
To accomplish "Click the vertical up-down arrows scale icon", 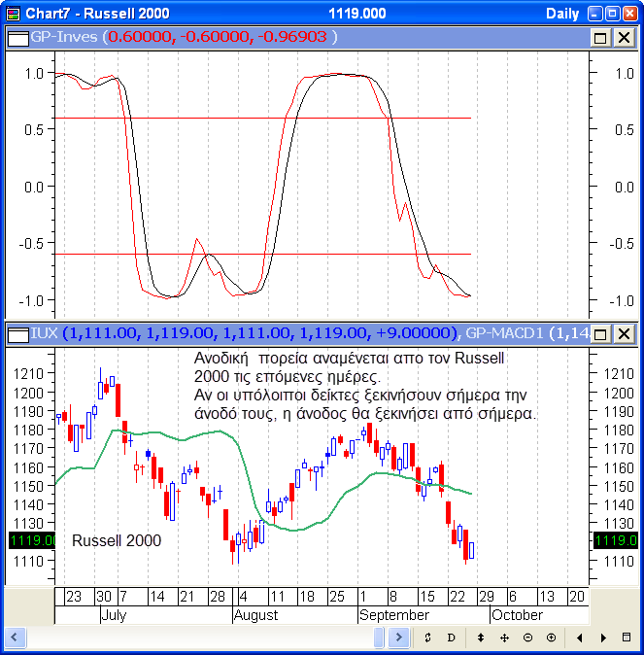I will pos(481,638).
